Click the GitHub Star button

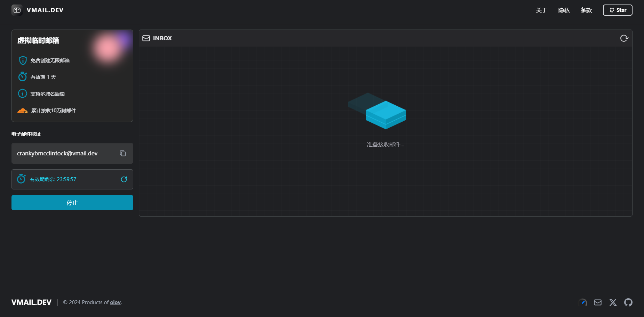point(617,10)
